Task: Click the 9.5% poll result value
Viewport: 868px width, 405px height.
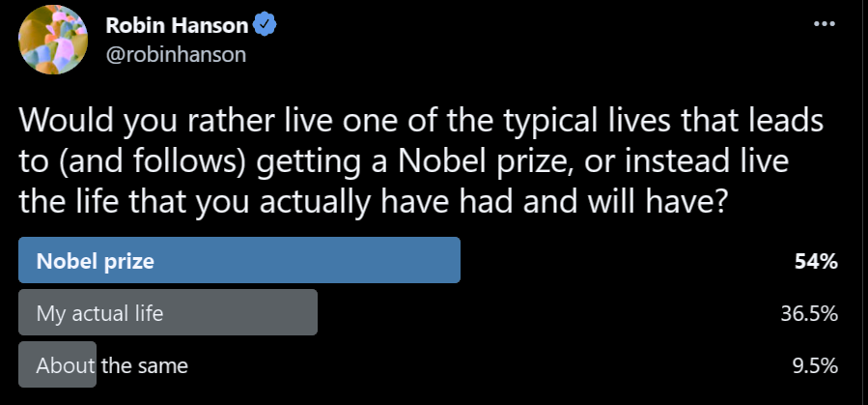Action: (x=814, y=365)
